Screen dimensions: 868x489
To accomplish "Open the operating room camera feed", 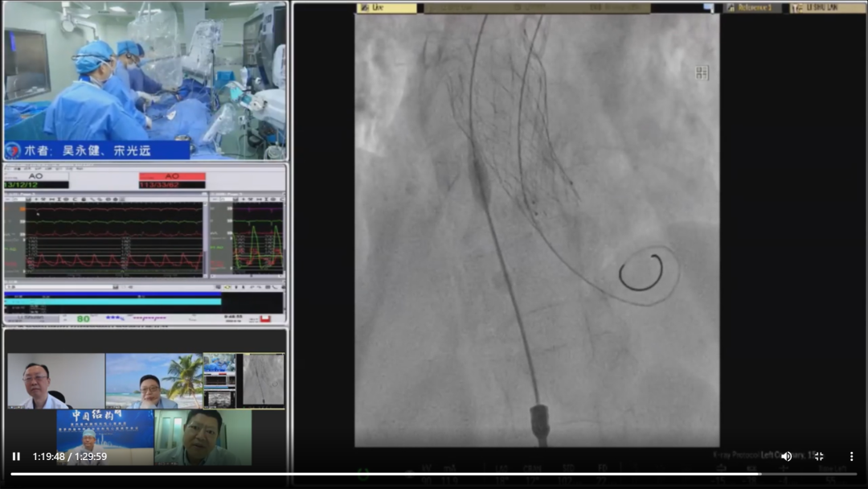I will point(145,81).
